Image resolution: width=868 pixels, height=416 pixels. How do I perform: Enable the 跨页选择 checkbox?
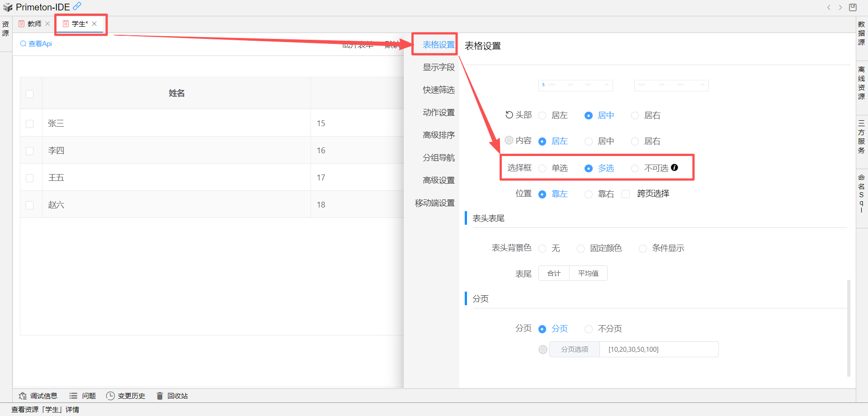[626, 194]
